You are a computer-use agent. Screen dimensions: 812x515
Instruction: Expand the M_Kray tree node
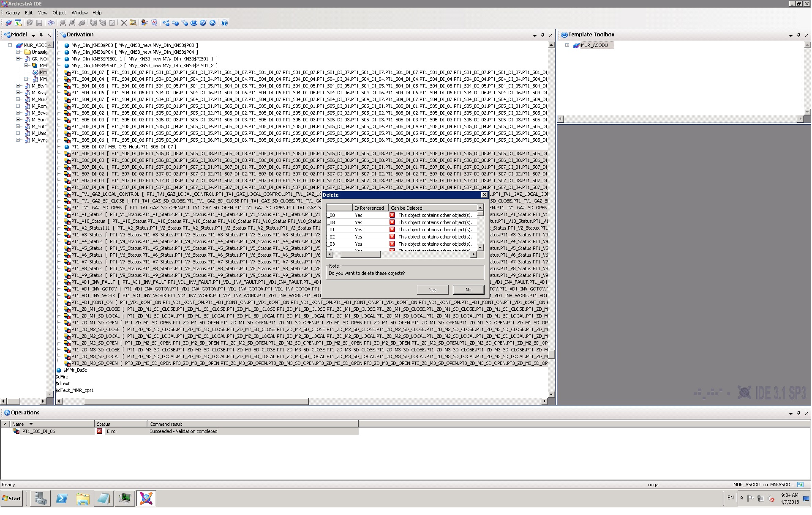pyautogui.click(x=18, y=93)
